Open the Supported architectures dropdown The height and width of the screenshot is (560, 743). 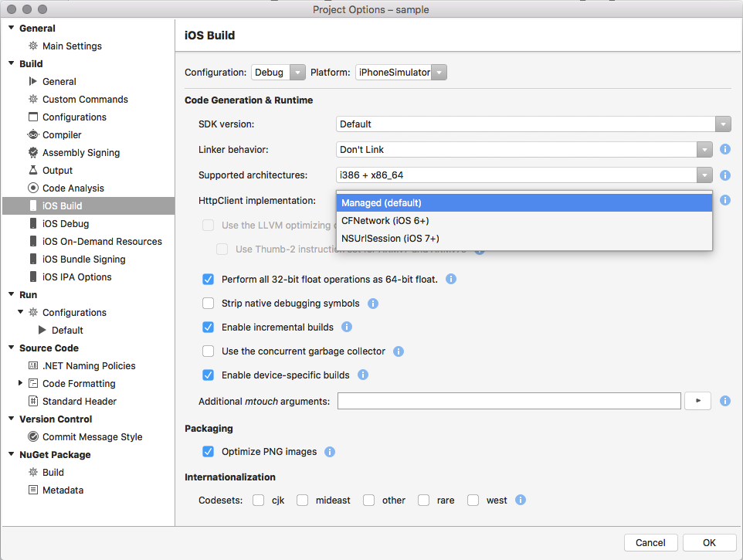(524, 175)
